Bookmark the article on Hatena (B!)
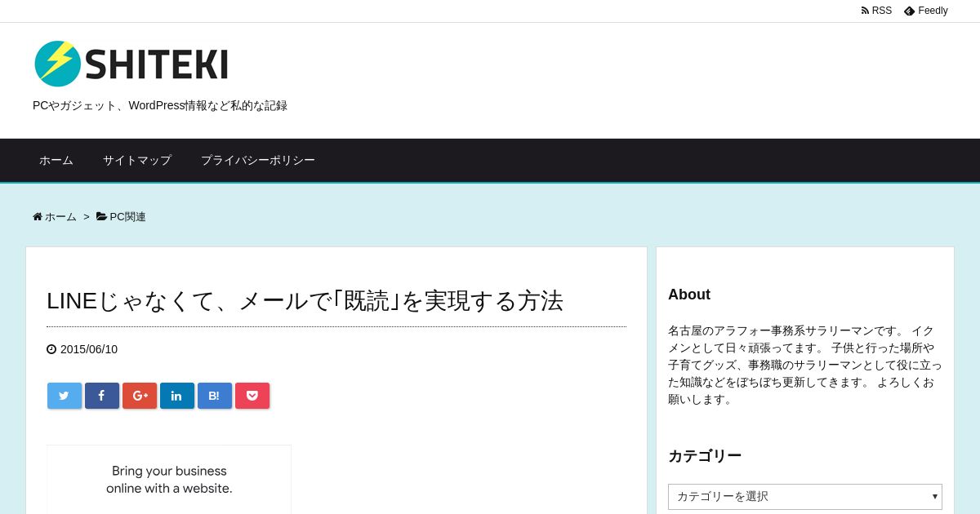The image size is (980, 514). [215, 396]
